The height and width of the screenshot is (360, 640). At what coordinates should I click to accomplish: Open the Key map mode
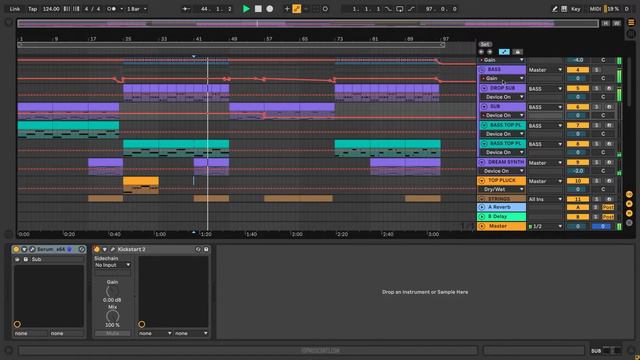click(x=576, y=9)
